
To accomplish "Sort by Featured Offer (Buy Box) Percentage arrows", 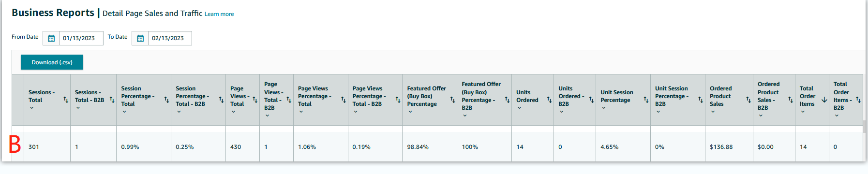I will coord(452,100).
